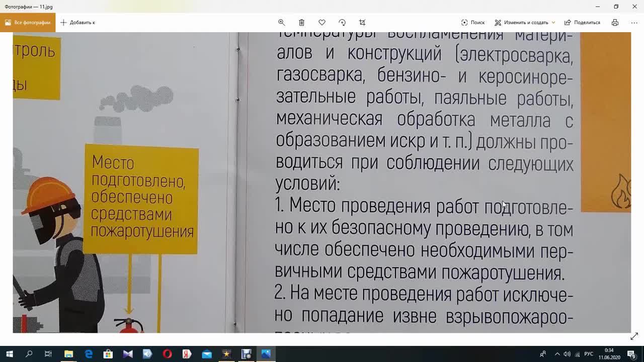This screenshot has width=644, height=362.
Task: Launch Opera browser from the taskbar
Action: pos(167,354)
